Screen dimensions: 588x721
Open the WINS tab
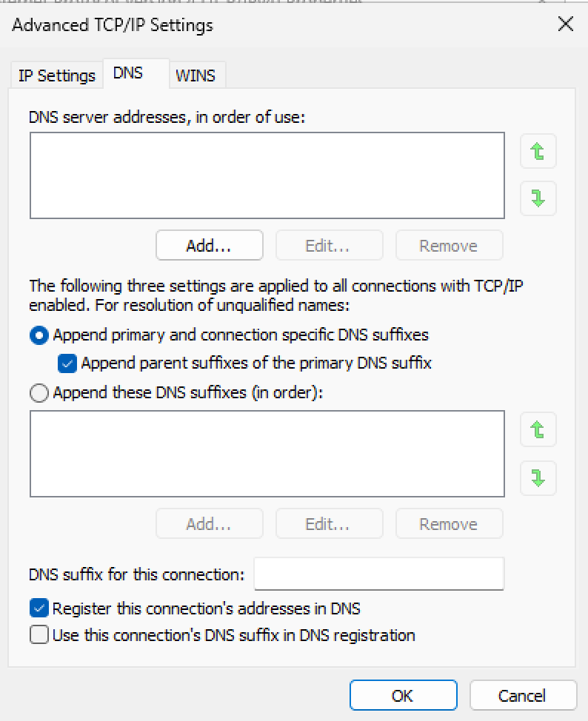(196, 76)
